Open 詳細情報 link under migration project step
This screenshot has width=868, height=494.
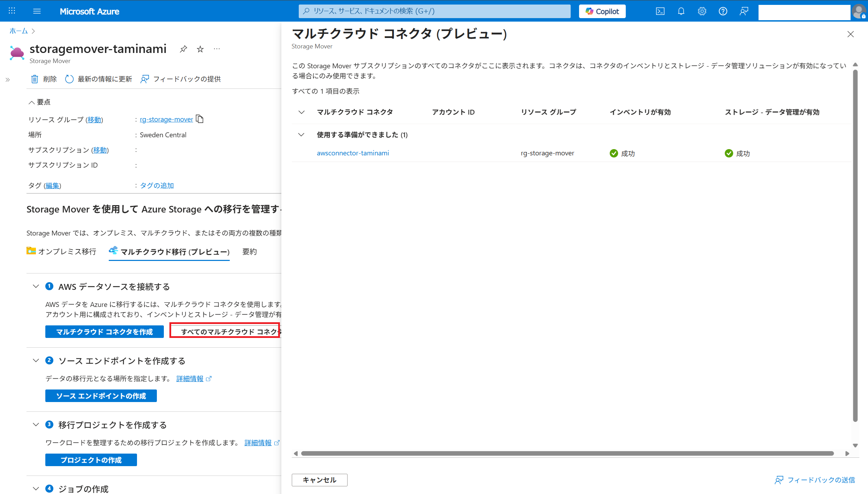click(258, 443)
